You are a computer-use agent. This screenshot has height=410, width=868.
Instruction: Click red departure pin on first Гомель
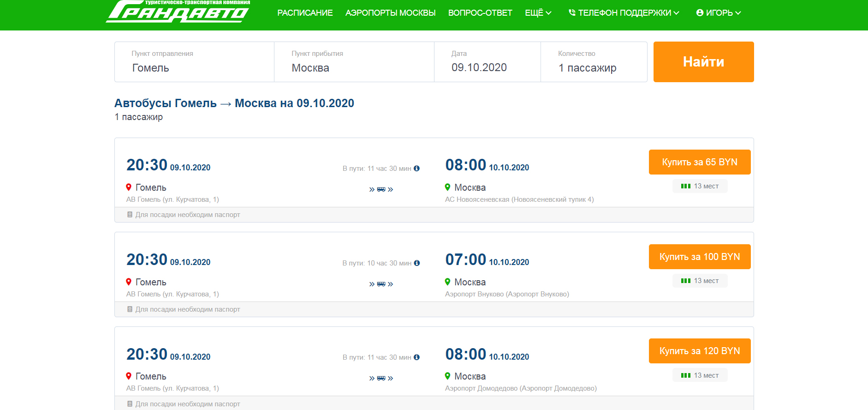point(129,187)
